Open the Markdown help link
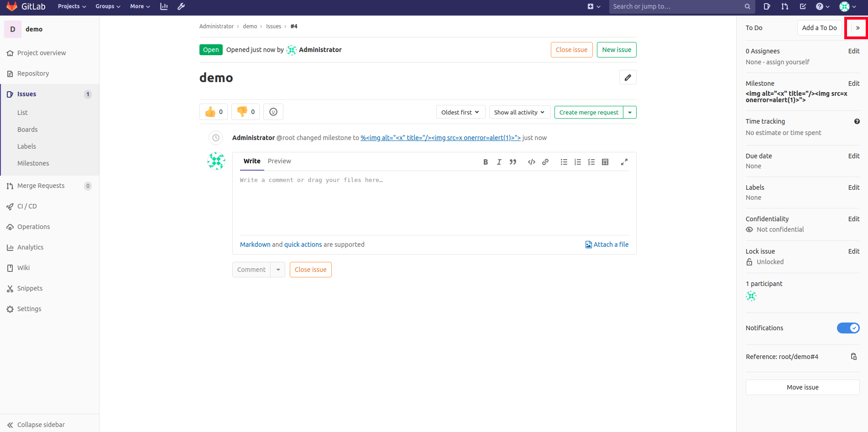Viewport: 868px width, 432px height. click(255, 245)
